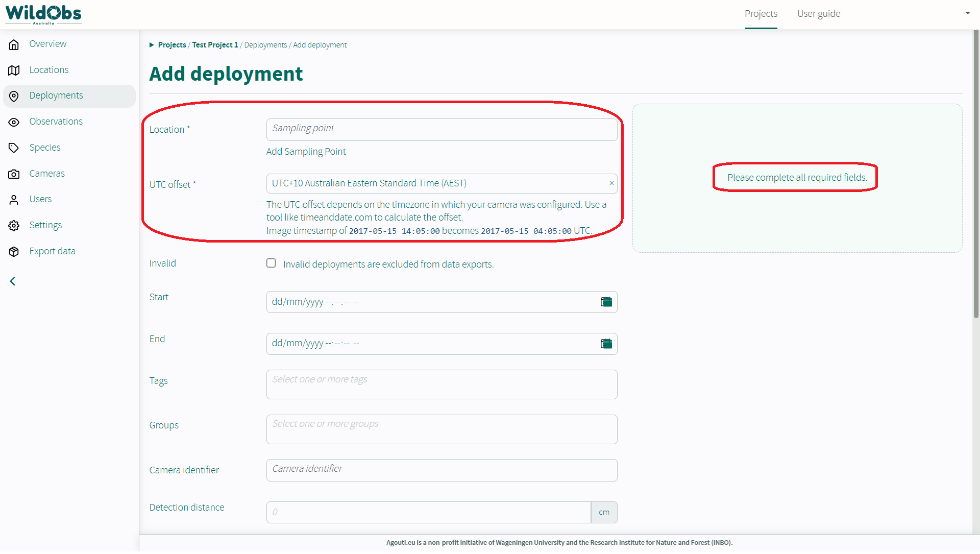Click the Locations map icon
This screenshot has height=554, width=980.
point(14,70)
